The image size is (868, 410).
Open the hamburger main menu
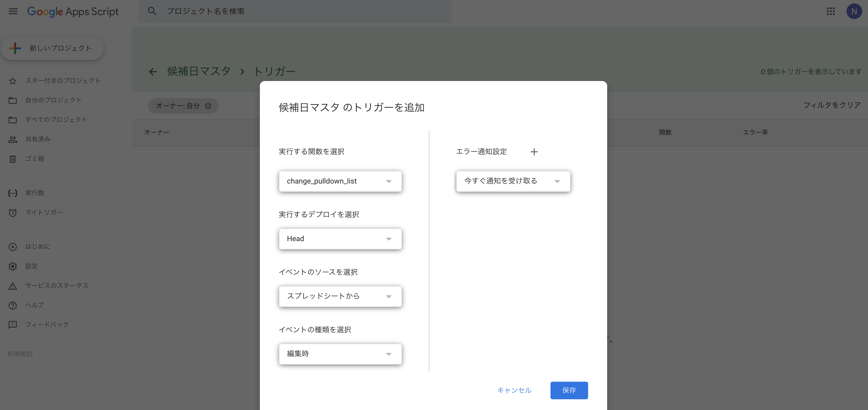click(x=13, y=11)
